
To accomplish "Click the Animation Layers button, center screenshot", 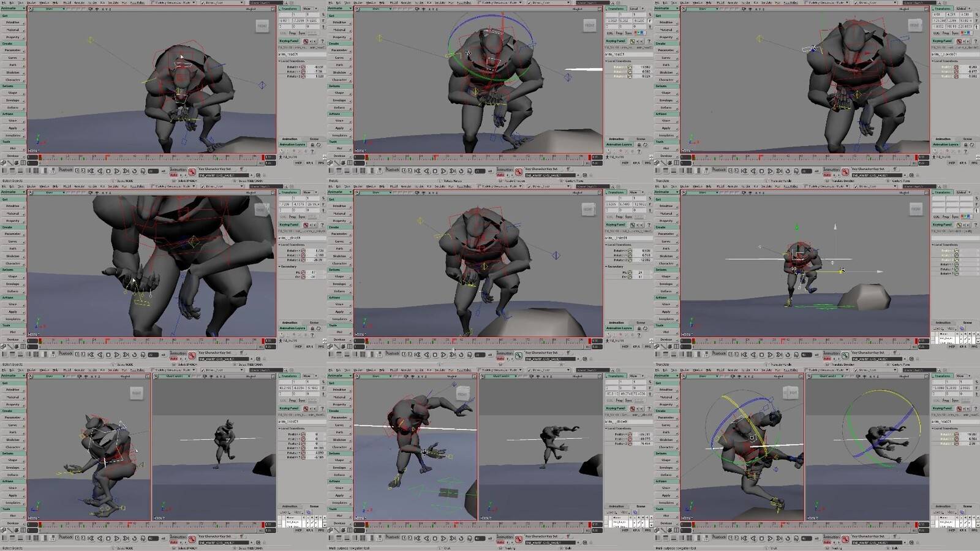I will click(x=619, y=328).
